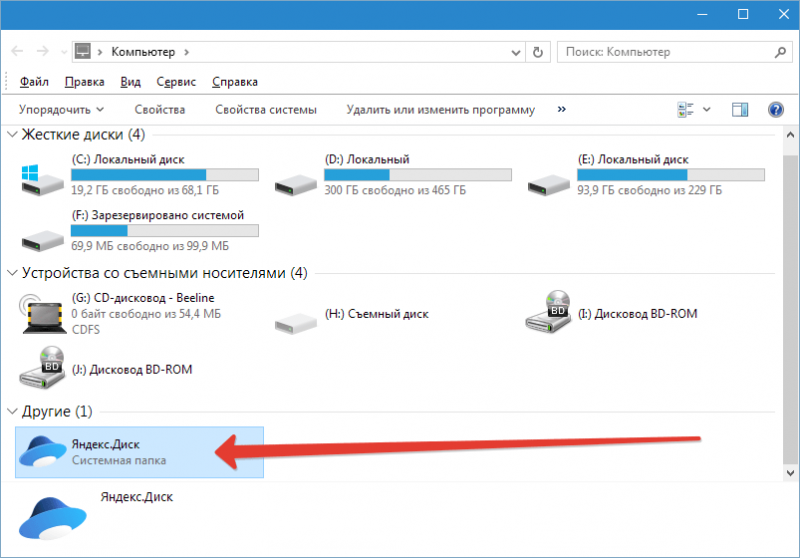
Task: Collapse the Устройства со съемными носителями group
Action: click(x=12, y=273)
